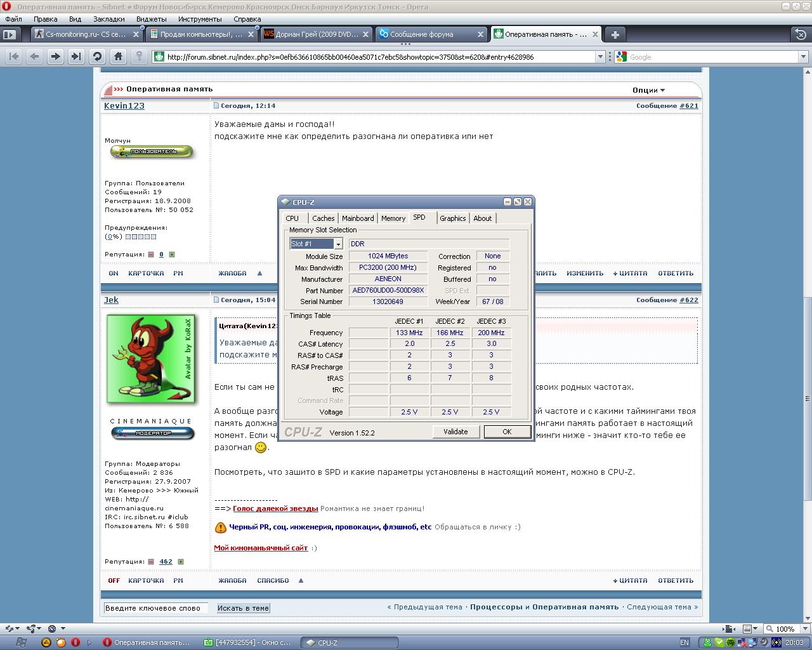Click СПАСИБО on Jek's post
Screen dimensions: 812x650
point(273,581)
